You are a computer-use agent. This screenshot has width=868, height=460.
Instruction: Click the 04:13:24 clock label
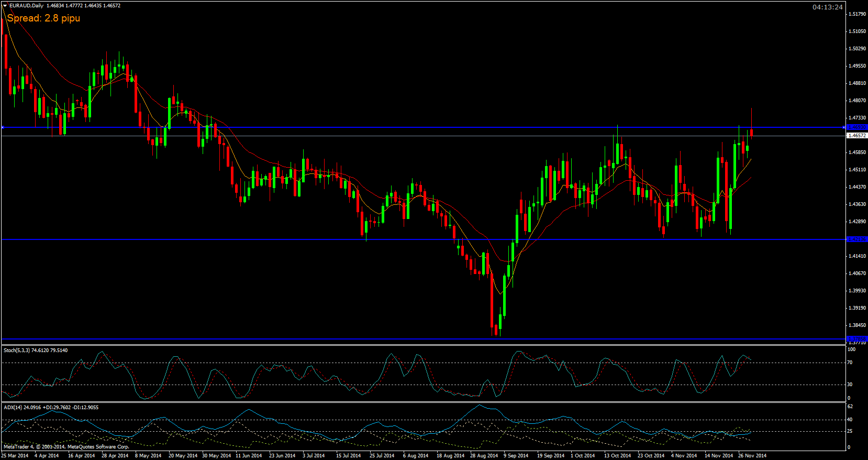point(828,7)
